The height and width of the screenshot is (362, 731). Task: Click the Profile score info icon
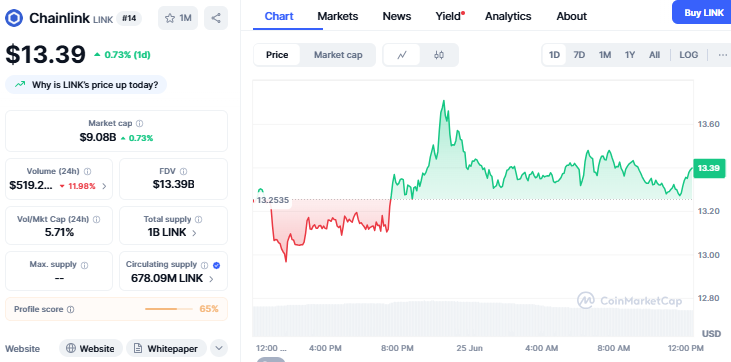(70, 309)
